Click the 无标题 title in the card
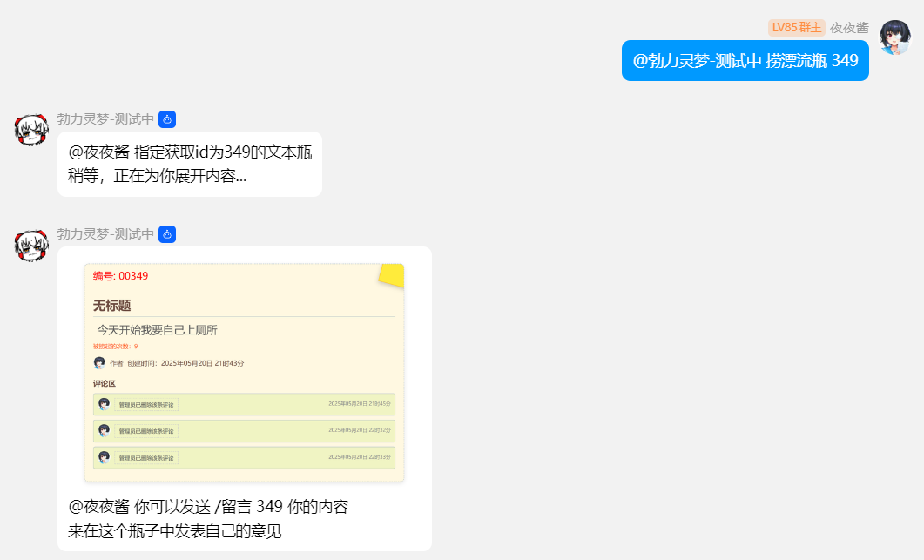The image size is (924, 560). click(x=112, y=306)
